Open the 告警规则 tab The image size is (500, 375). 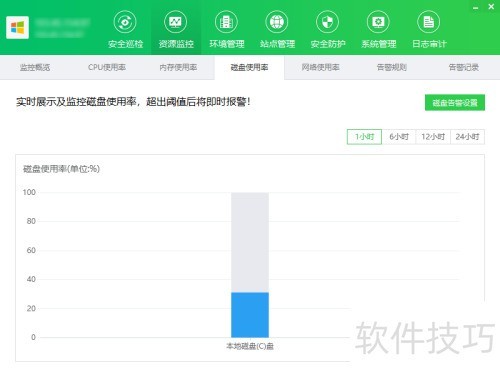(392, 67)
